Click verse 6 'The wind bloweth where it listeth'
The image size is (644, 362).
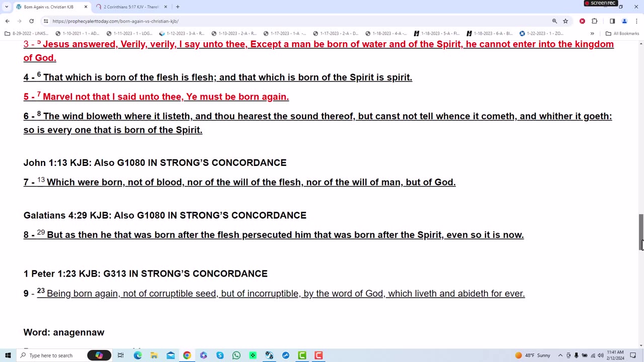[x=317, y=123]
